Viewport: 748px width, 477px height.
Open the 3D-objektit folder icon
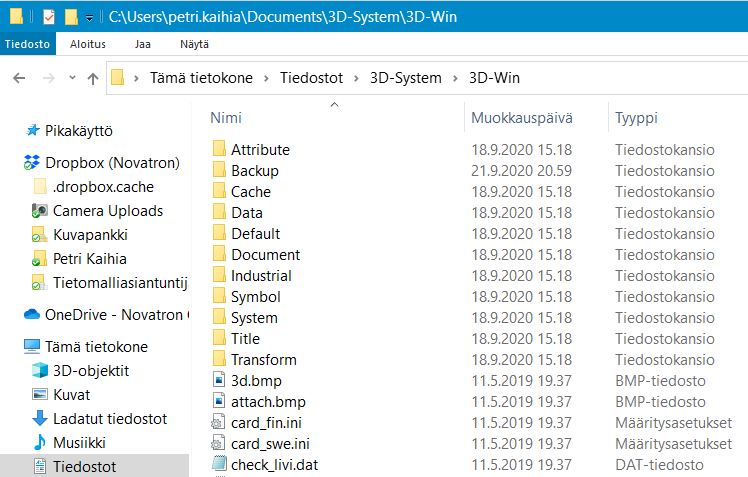[40, 371]
